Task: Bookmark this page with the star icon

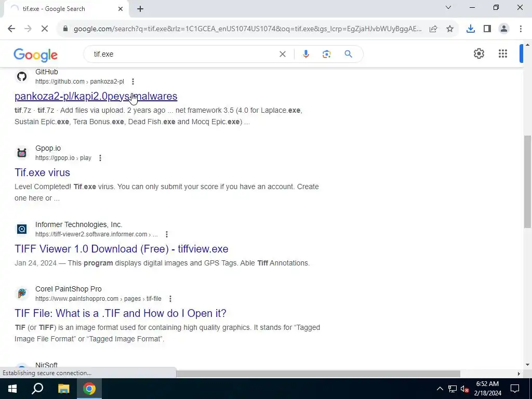Action: click(450, 29)
